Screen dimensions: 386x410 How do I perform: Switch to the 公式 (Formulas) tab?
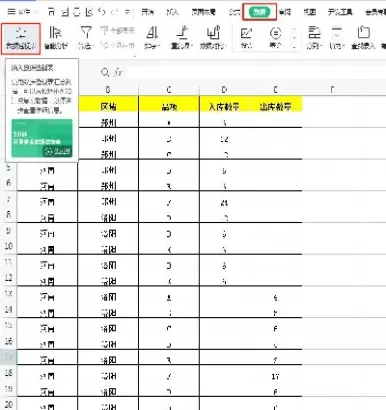[x=234, y=12]
